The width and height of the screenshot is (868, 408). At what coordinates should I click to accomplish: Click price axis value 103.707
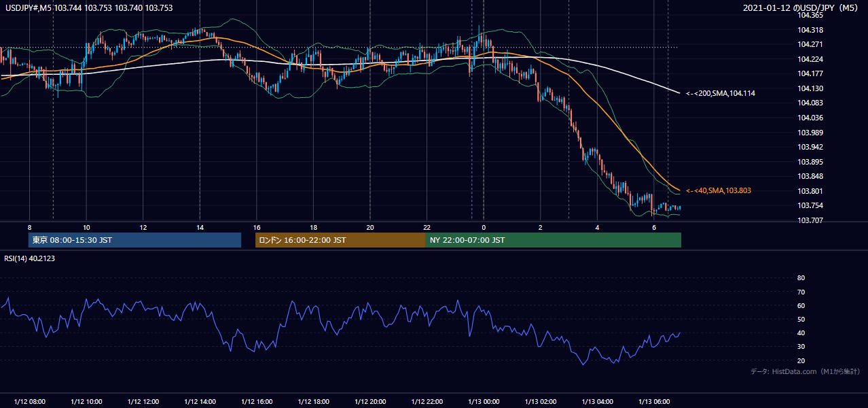coord(810,220)
